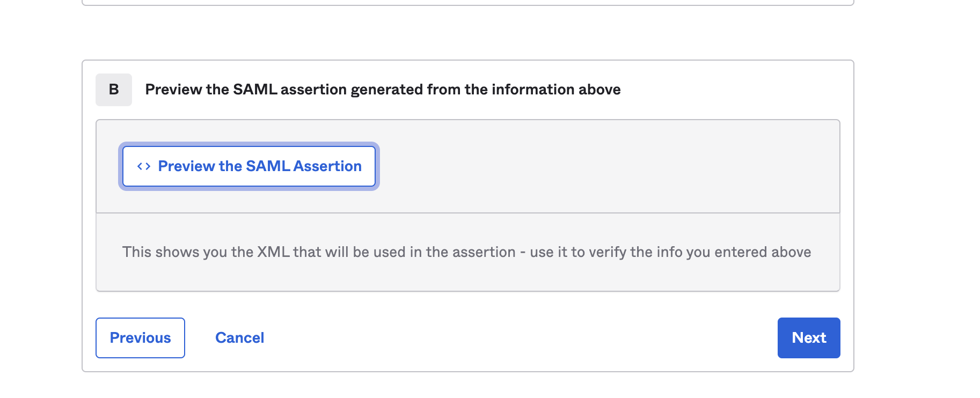980x398 pixels.
Task: Click the XML verification helper text
Action: click(x=466, y=252)
